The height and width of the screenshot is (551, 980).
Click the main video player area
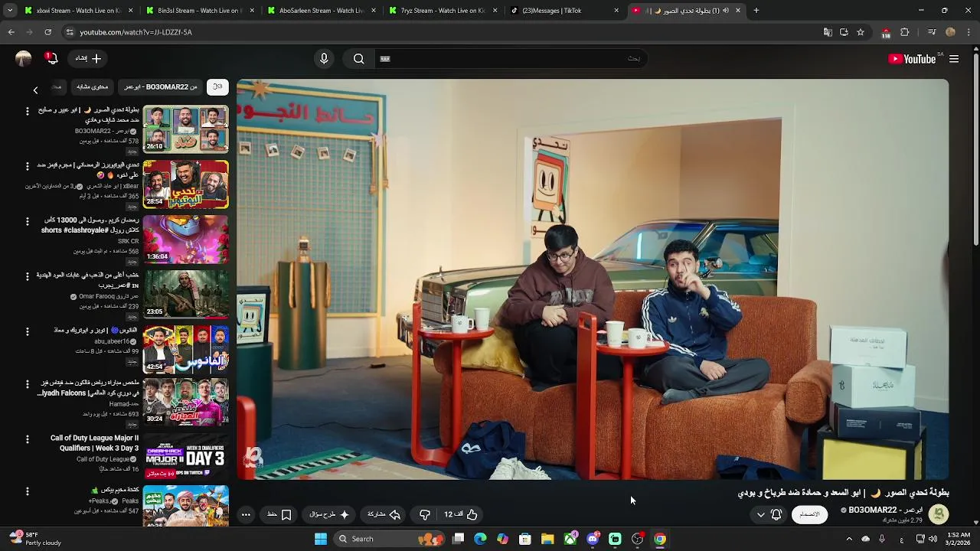tap(593, 279)
